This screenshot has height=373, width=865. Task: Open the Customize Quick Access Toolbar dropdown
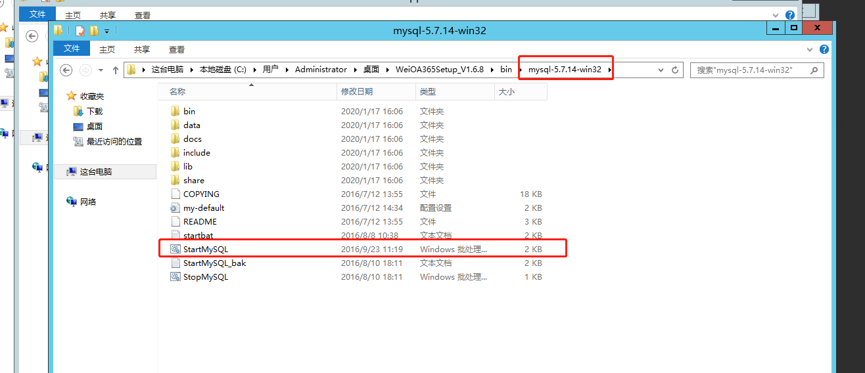click(x=107, y=31)
